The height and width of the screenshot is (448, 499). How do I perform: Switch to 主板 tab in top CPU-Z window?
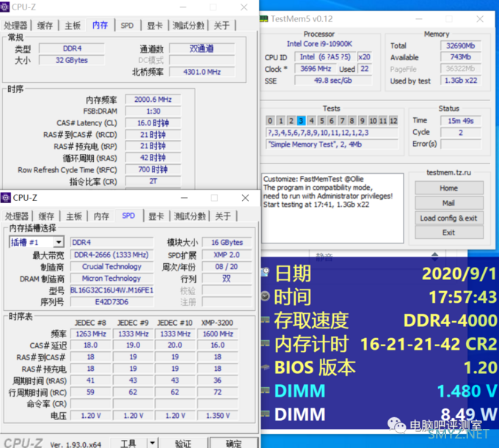tap(73, 26)
